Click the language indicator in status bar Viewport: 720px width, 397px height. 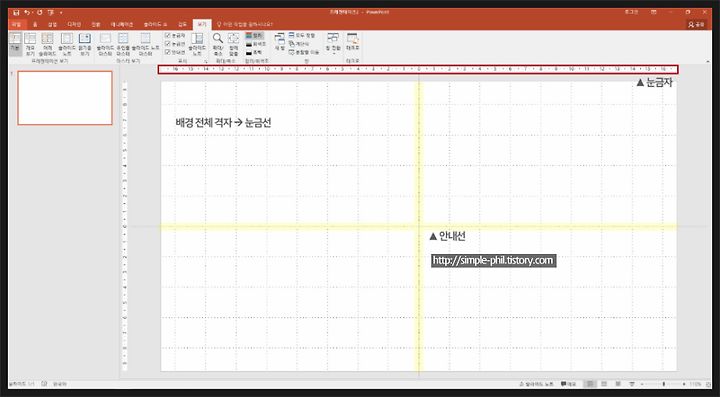coord(60,384)
